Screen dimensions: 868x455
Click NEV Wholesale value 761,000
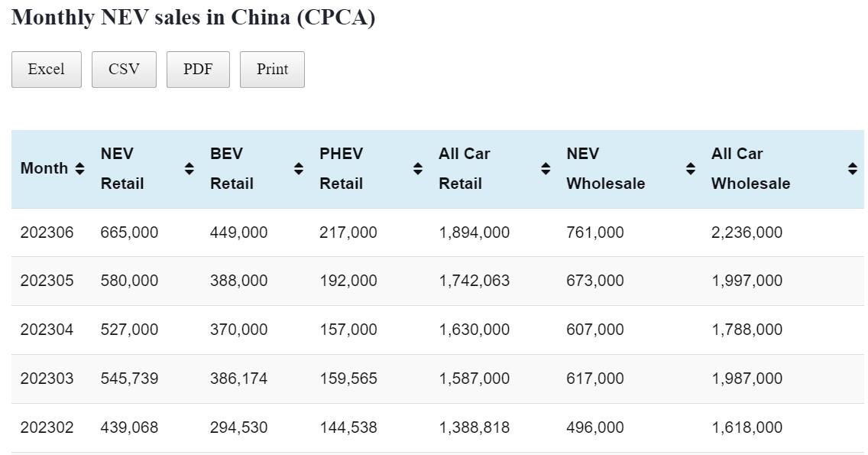click(x=594, y=232)
